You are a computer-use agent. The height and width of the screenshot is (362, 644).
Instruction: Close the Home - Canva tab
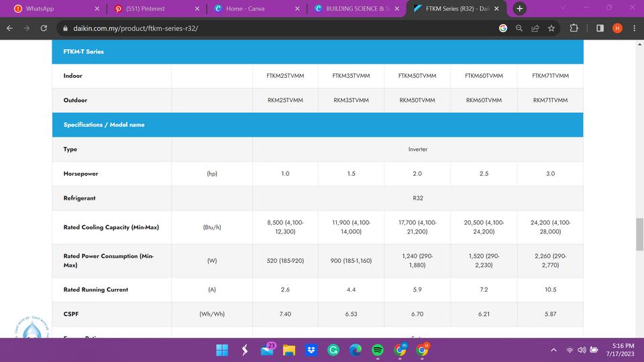pos(297,9)
